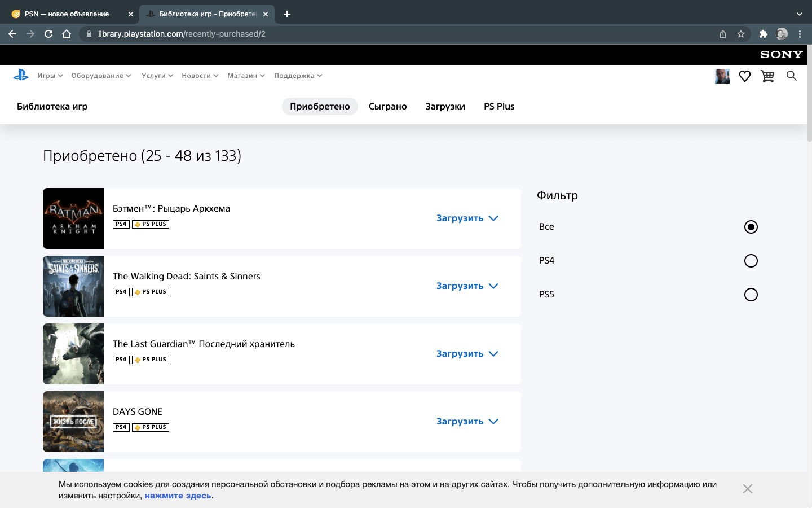
Task: Select the PS5 filter radio button
Action: click(751, 295)
